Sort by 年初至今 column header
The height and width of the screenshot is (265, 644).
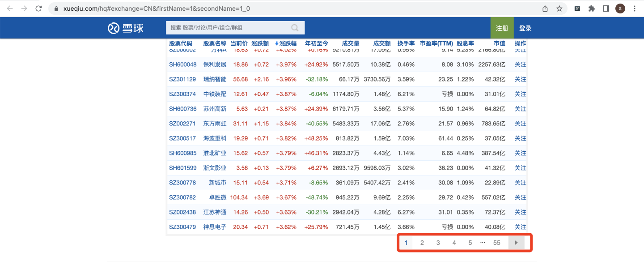coord(317,43)
